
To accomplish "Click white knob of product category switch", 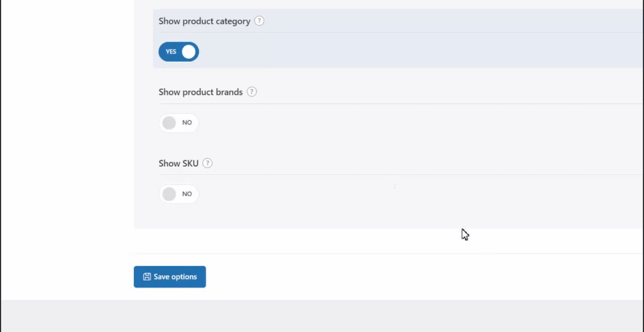I will point(189,51).
